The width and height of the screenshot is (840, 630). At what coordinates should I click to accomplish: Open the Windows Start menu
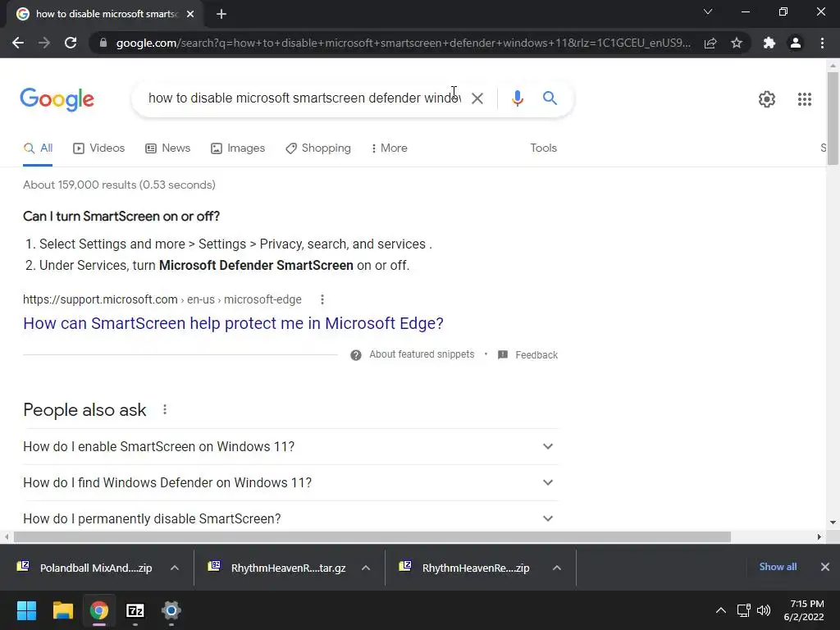pos(27,610)
